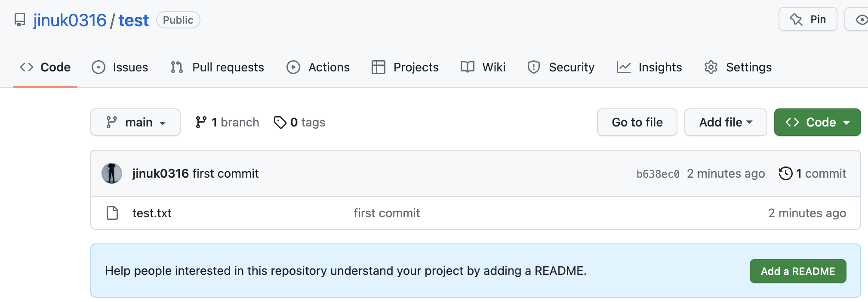868x302 pixels.
Task: Expand the Add file dropdown
Action: (x=725, y=123)
